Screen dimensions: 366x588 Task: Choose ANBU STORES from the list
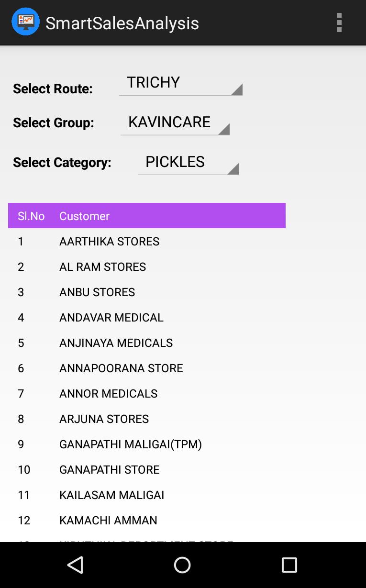pyautogui.click(x=147, y=292)
